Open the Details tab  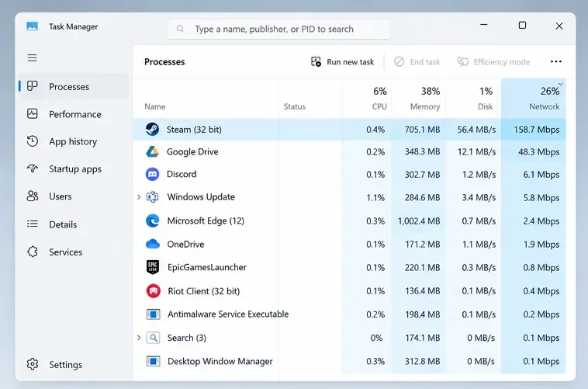pos(63,224)
